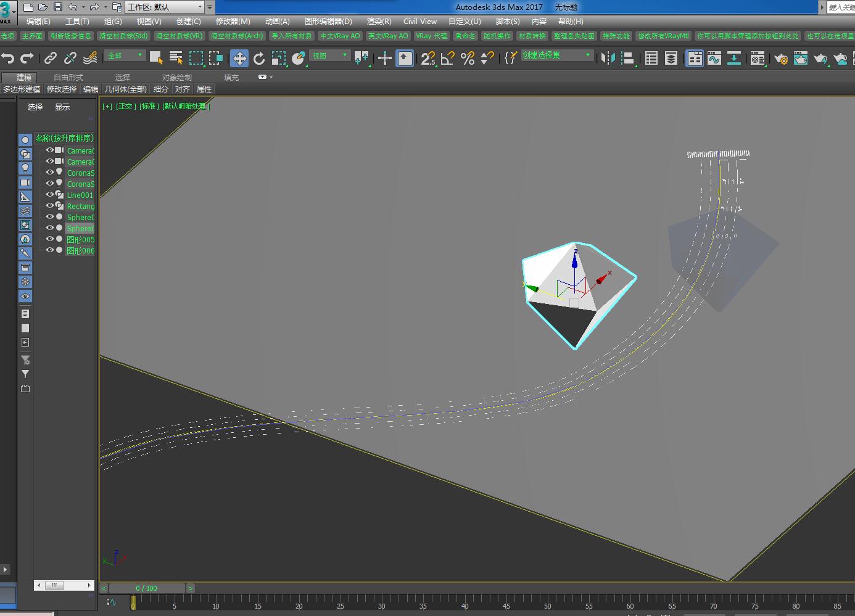Open the Curve Editor
855x616 pixels.
[x=714, y=58]
